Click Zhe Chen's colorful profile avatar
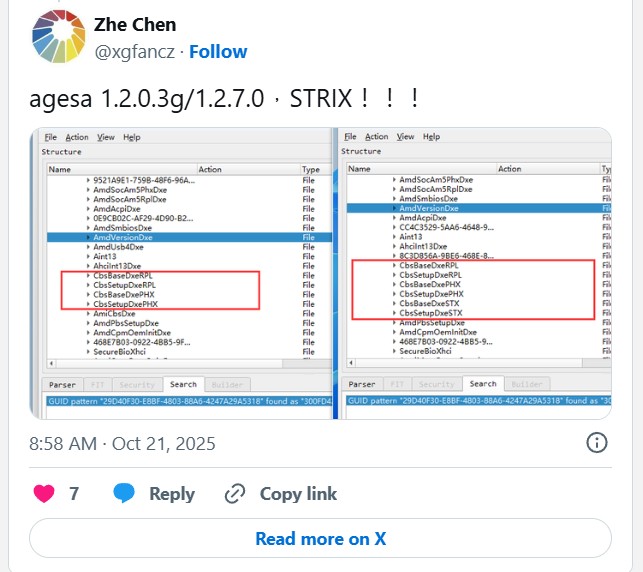 coord(59,36)
